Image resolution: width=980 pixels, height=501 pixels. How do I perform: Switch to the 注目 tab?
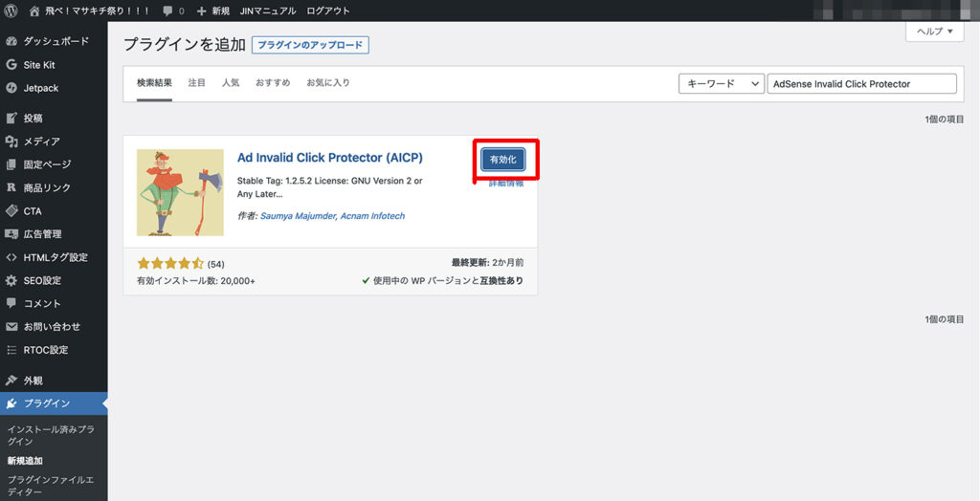point(197,82)
